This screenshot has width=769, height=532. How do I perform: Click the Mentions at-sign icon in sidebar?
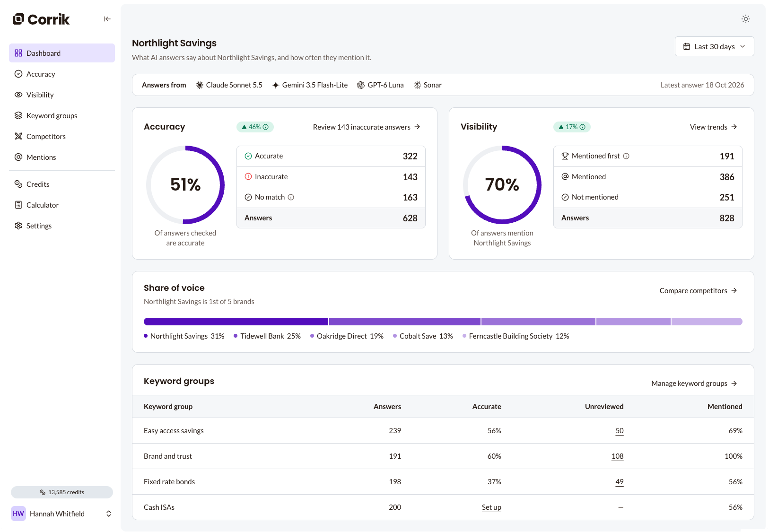pos(18,157)
